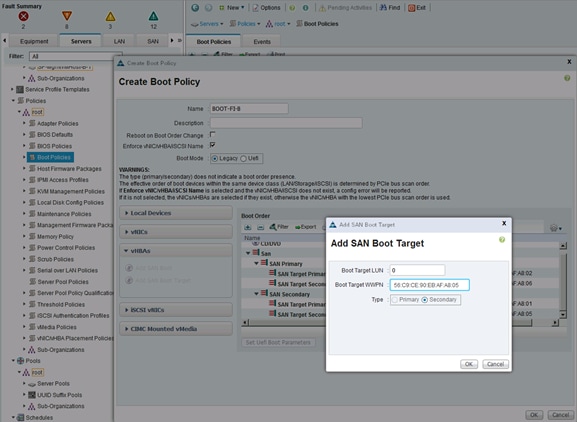The height and width of the screenshot is (422, 577).
Task: Expand the Local Devices section
Action: tap(176, 213)
